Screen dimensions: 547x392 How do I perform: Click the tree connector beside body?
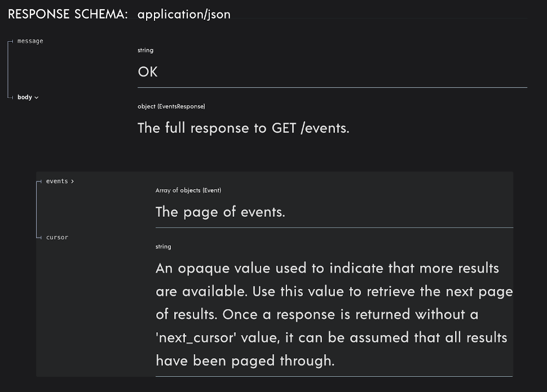pyautogui.click(x=11, y=97)
